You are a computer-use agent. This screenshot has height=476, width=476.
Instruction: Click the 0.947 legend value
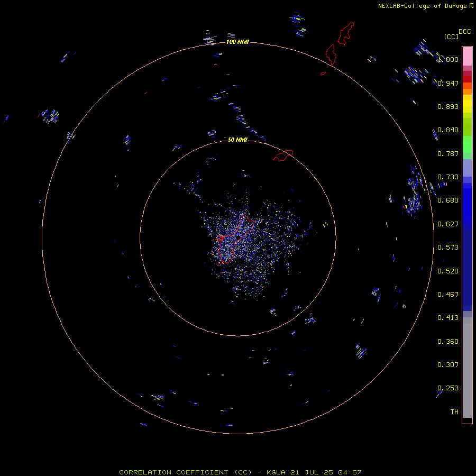448,83
